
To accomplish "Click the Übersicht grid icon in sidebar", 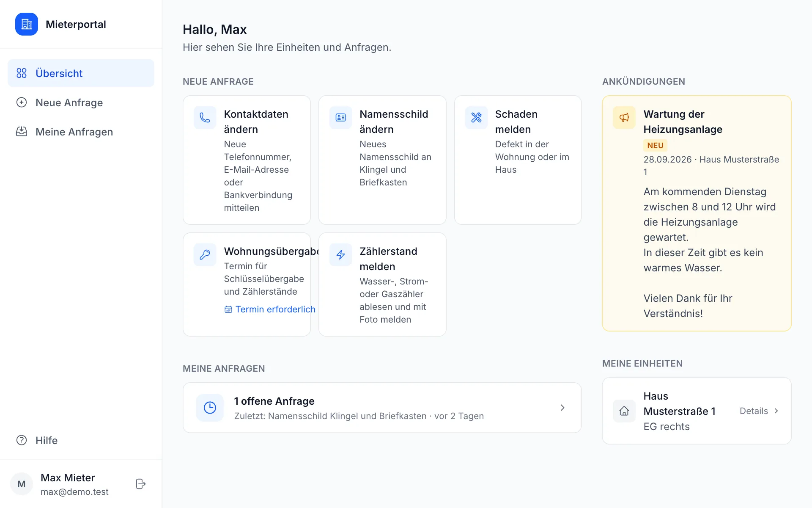I will [22, 73].
